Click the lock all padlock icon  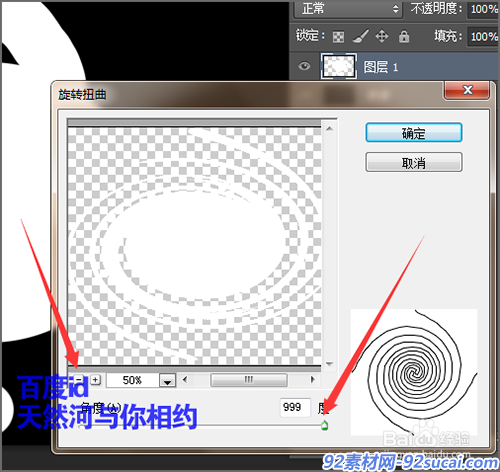point(404,36)
